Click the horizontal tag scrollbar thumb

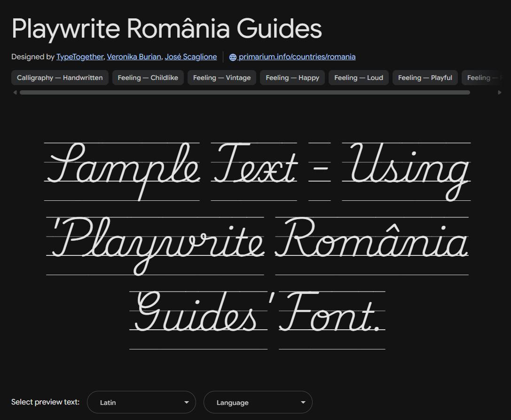tap(245, 93)
